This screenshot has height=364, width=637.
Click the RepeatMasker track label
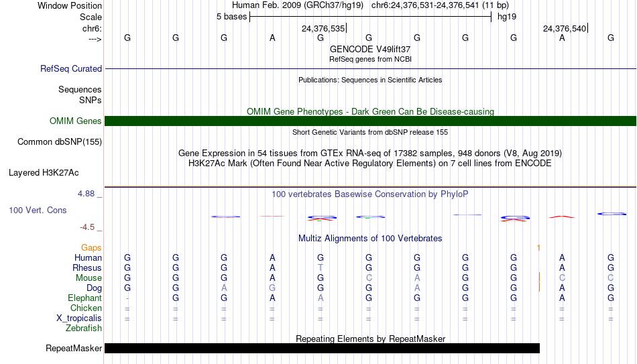pos(74,348)
